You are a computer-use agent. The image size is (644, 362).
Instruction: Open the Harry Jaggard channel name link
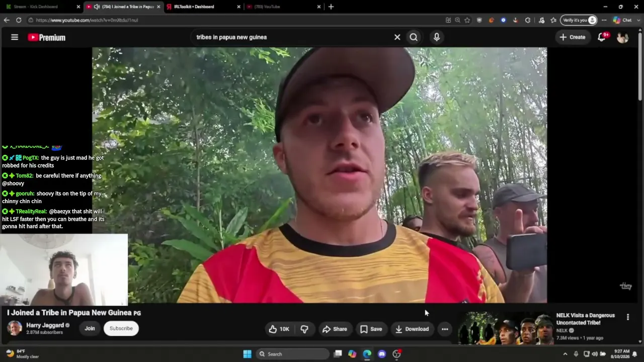pyautogui.click(x=45, y=325)
